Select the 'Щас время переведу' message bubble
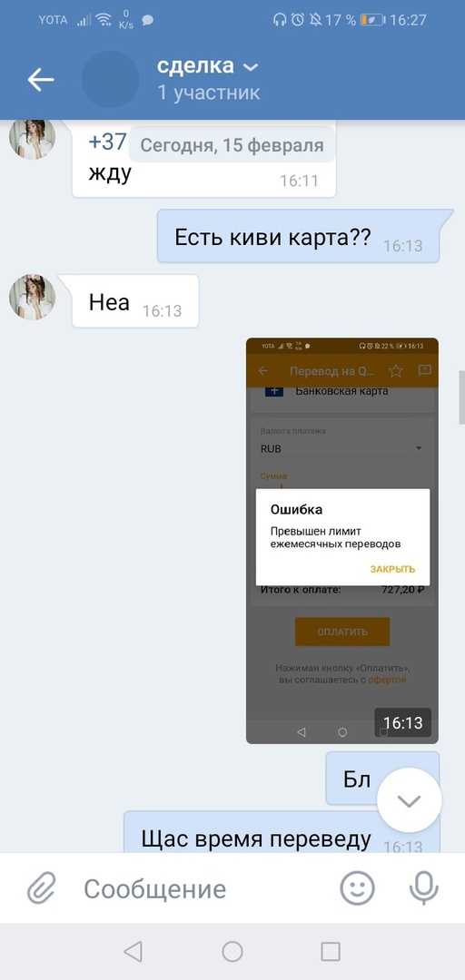 282,832
